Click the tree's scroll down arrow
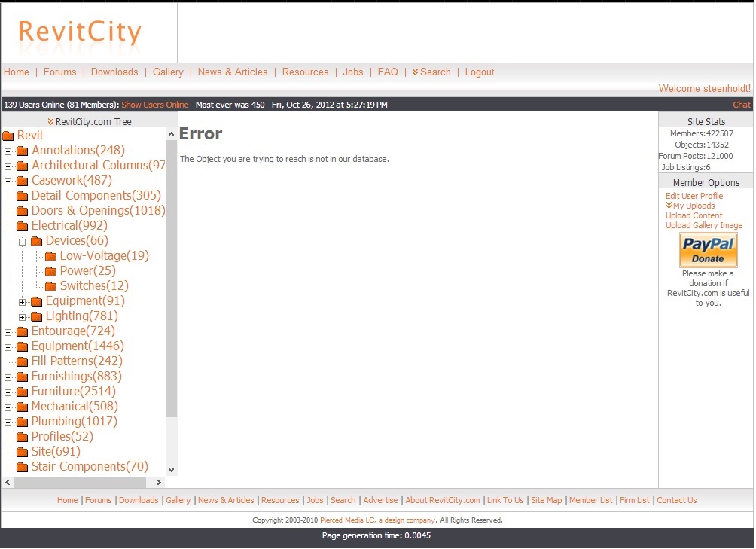756x549 pixels. pos(171,469)
